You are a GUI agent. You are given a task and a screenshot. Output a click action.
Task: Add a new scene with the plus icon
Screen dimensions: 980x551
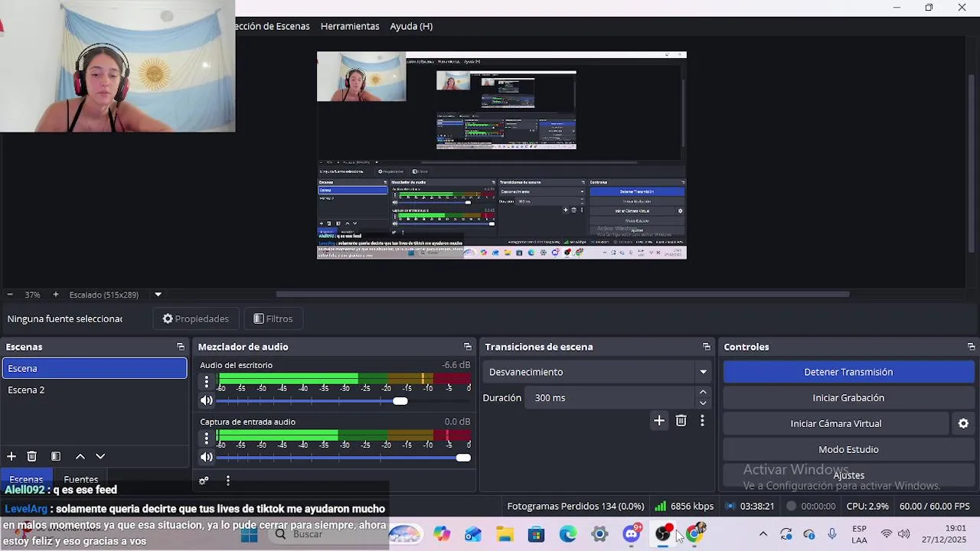coord(11,456)
